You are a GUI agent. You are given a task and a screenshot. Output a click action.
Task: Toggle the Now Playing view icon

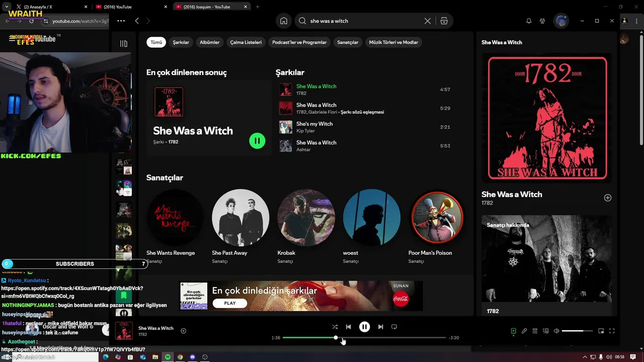coord(513,331)
